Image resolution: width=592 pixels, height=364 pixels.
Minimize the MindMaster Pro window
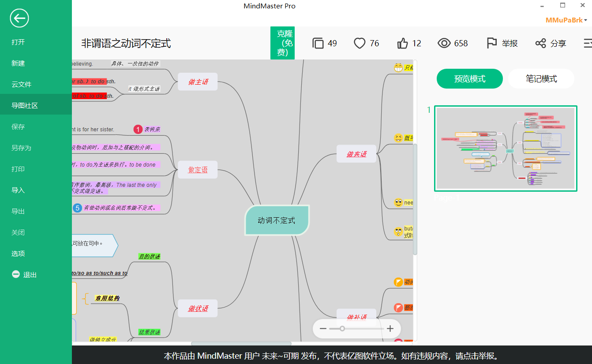click(x=542, y=5)
